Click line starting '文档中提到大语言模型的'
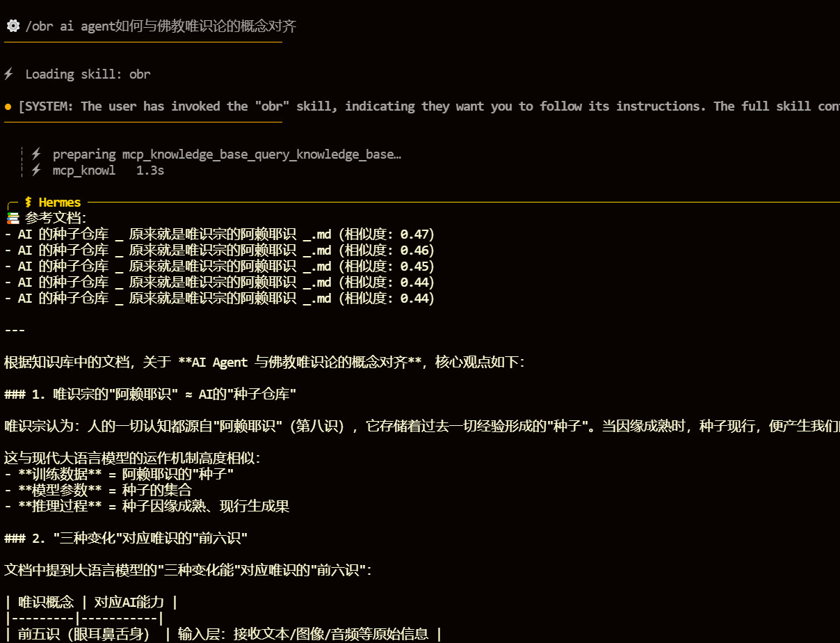Viewport: 840px width, 643px height. click(188, 570)
